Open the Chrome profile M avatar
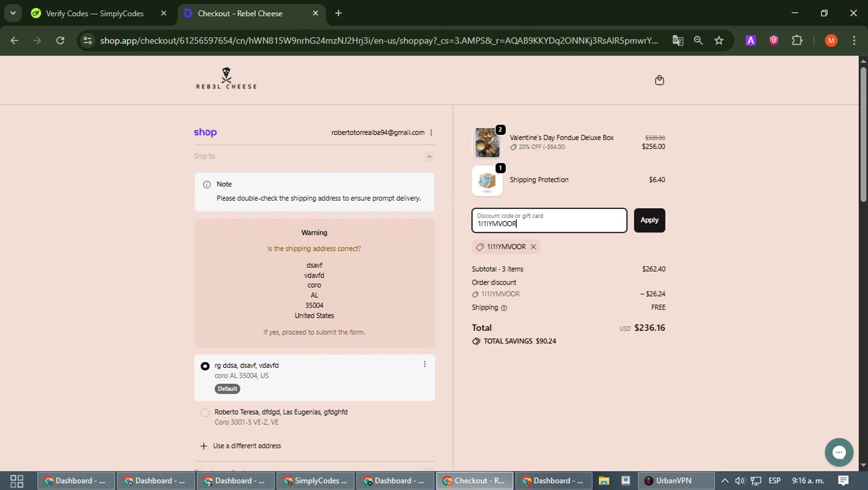868x490 pixels. click(831, 40)
